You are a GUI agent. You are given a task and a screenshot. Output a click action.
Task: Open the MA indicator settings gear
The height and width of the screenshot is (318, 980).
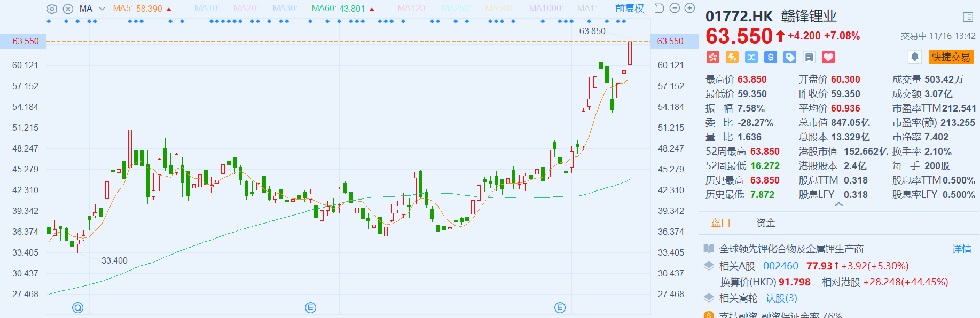point(52,9)
